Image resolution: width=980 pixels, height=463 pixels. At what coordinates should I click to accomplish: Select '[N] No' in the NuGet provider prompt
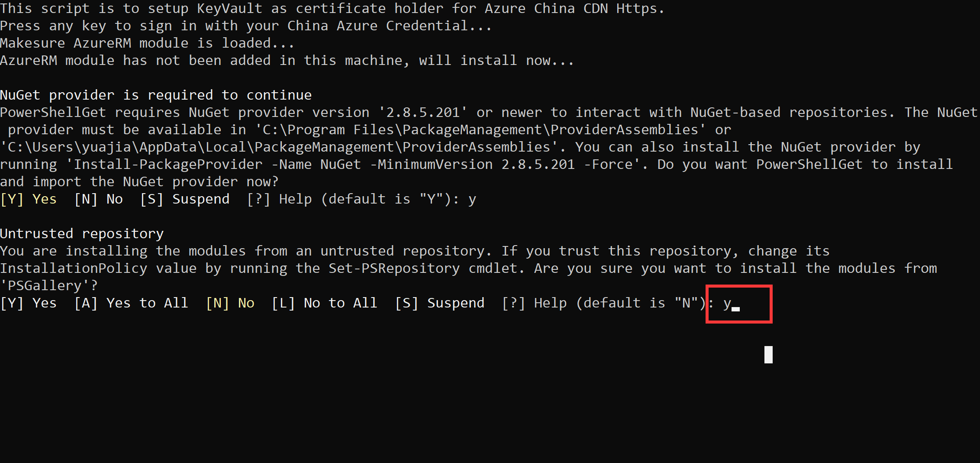pos(99,199)
